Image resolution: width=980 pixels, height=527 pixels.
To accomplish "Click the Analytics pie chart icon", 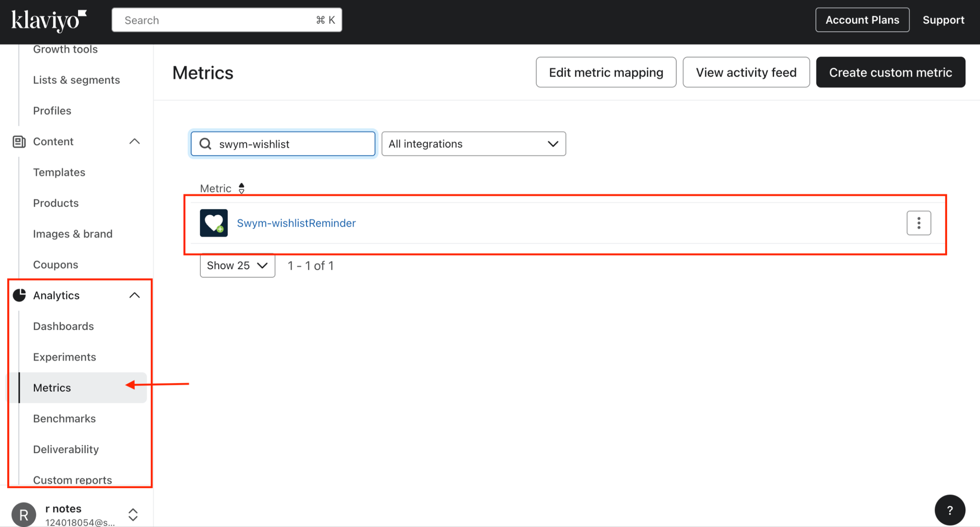I will pyautogui.click(x=19, y=296).
